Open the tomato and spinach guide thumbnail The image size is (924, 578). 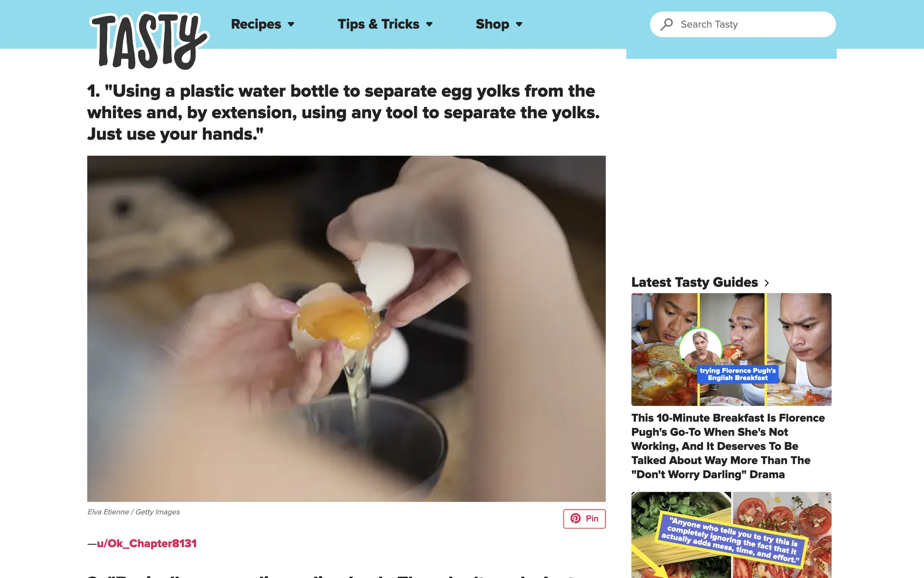click(x=731, y=535)
